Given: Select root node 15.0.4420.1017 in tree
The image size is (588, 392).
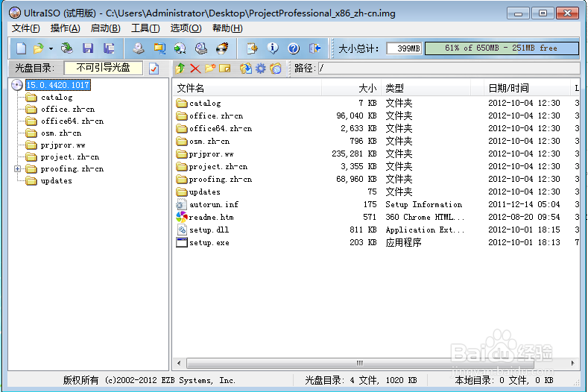Looking at the screenshot, I should (57, 85).
